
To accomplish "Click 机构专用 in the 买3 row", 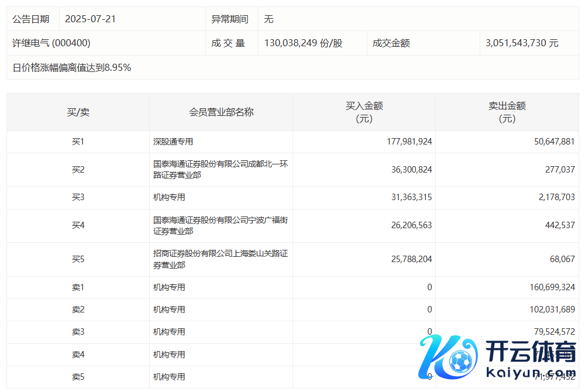I will tap(169, 198).
